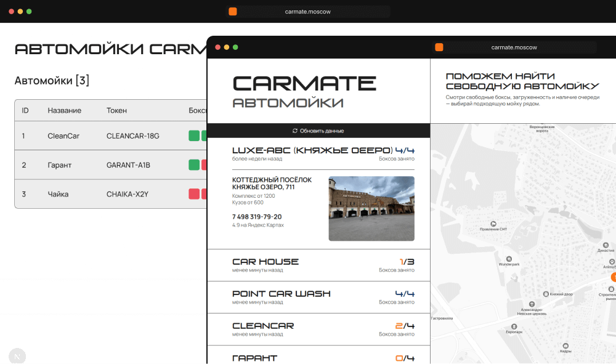This screenshot has width=616, height=364.
Task: Select the Чайка row in the back window table
Action: point(111,194)
